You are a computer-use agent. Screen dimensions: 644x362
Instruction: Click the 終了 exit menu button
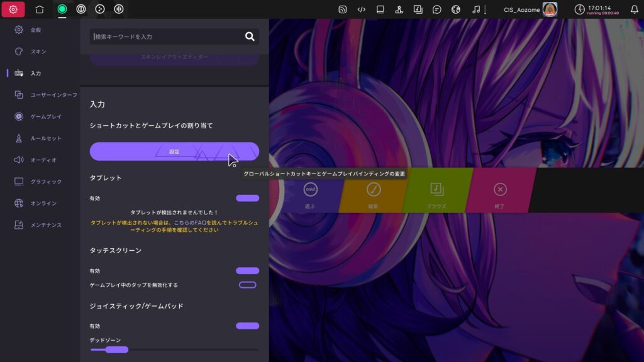(500, 190)
